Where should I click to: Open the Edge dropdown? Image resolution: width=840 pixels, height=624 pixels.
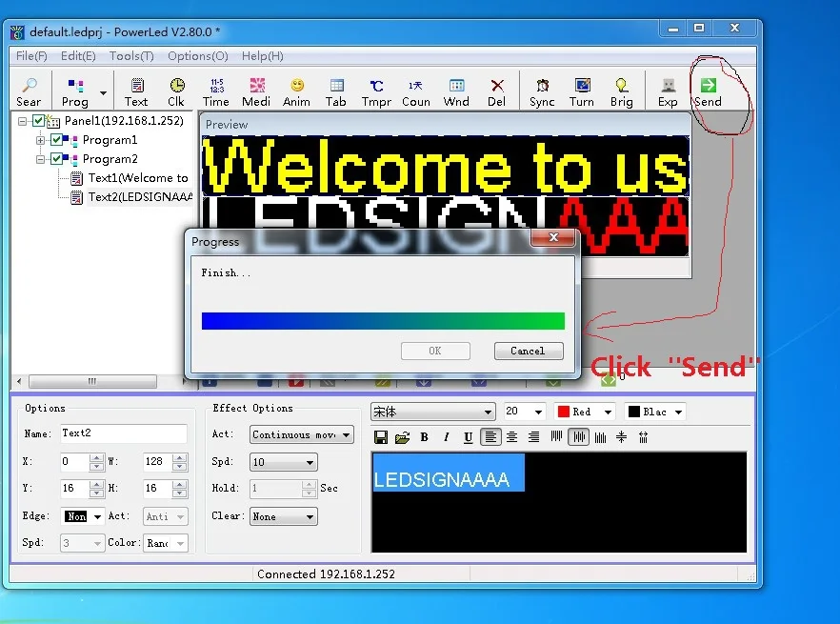[x=97, y=516]
